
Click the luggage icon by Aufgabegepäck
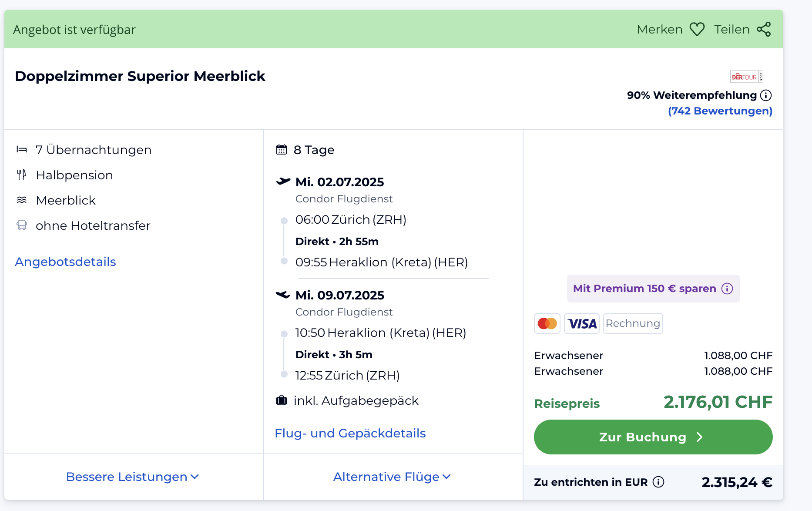(x=282, y=400)
